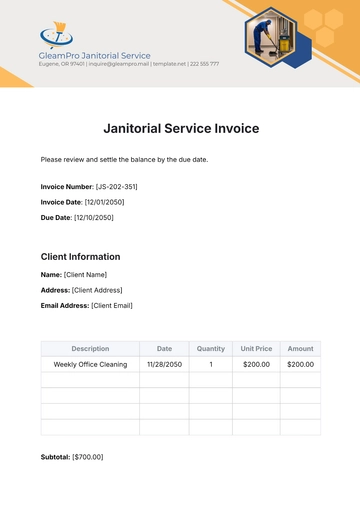Click the invoice date value [12/01/2050]
This screenshot has height=509, width=360.
[x=104, y=202]
